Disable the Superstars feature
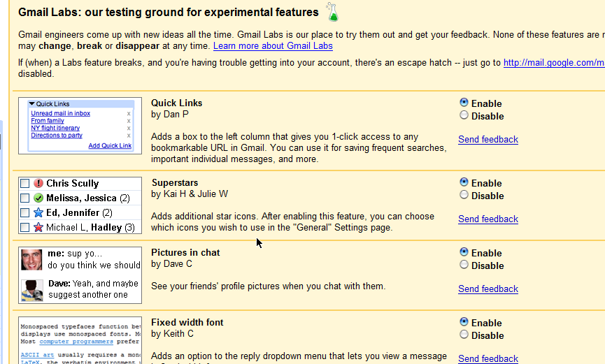 [x=464, y=195]
